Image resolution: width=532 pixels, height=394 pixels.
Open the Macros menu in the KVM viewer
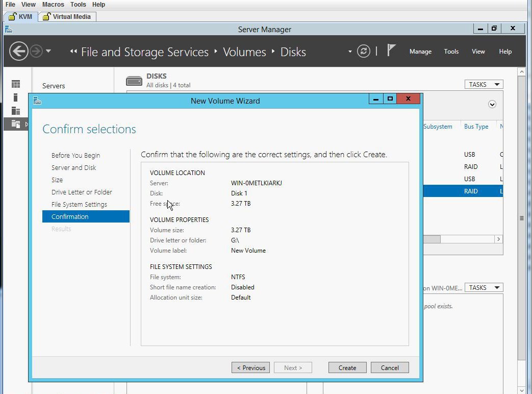coord(53,5)
